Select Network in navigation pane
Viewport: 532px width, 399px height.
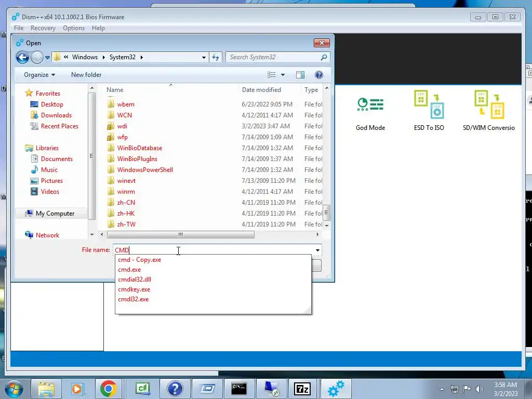click(x=47, y=235)
